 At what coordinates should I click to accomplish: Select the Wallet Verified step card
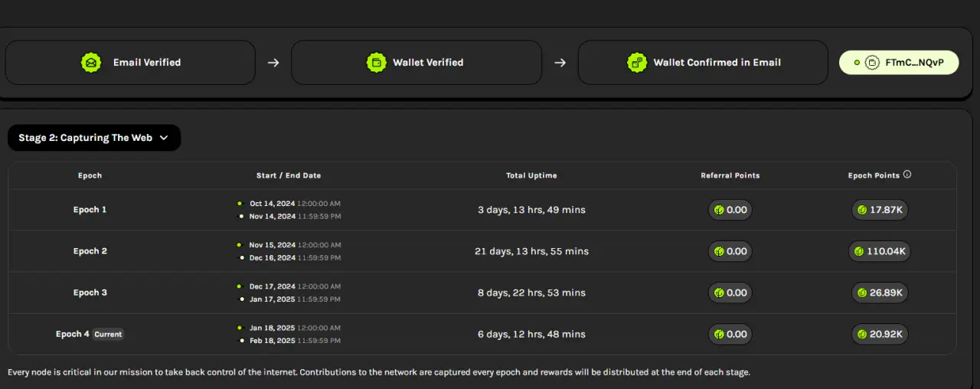(416, 63)
